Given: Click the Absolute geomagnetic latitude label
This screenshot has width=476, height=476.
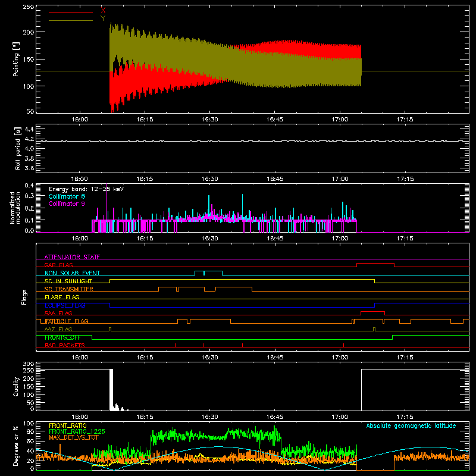Looking at the screenshot, I should (x=411, y=425).
